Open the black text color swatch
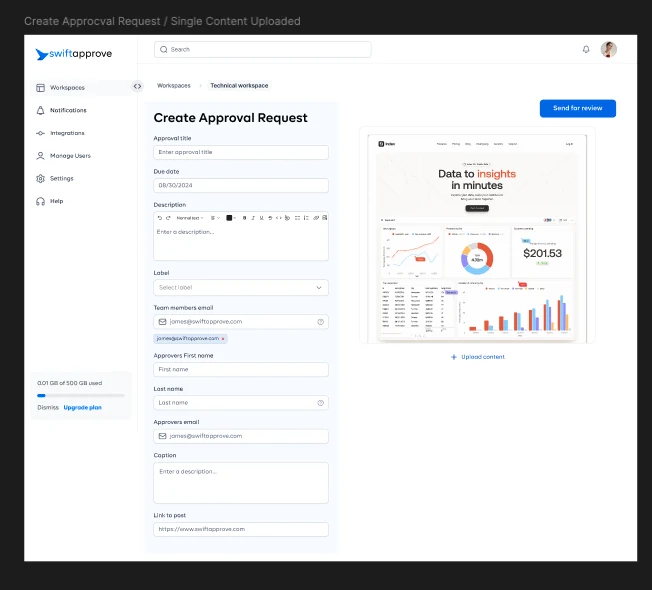The width and height of the screenshot is (652, 590). pyautogui.click(x=231, y=218)
